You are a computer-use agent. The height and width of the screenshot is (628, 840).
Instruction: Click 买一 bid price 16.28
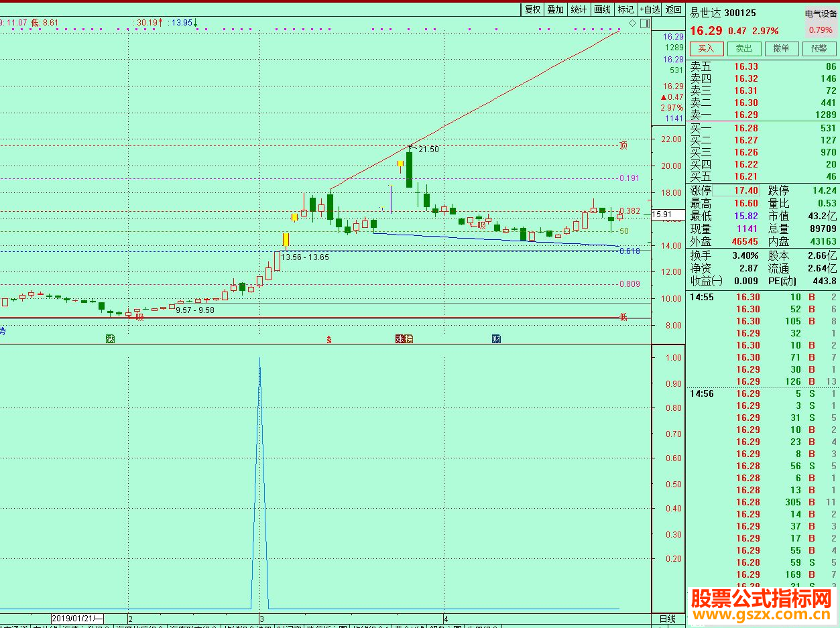tap(745, 128)
